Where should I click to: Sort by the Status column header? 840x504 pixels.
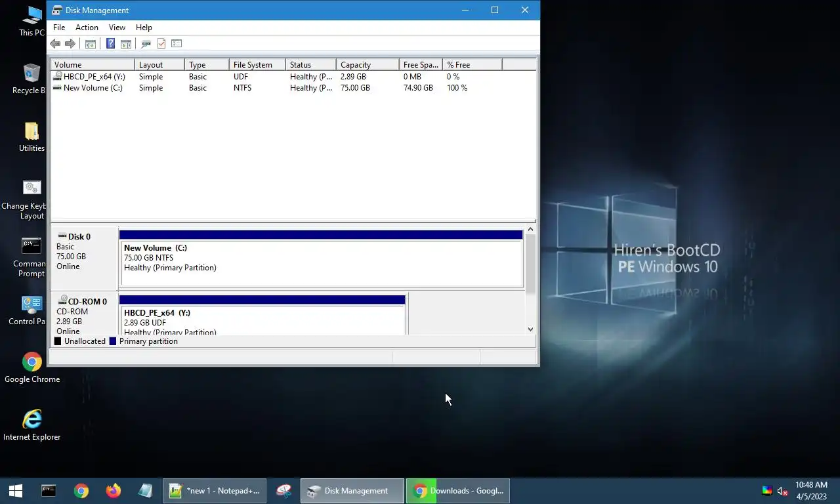point(311,64)
